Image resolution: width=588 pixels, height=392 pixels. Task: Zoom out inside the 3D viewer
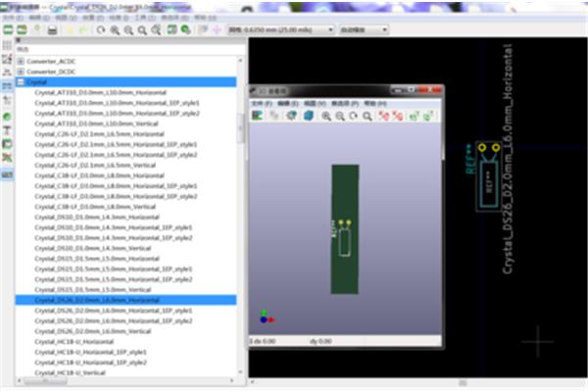[x=340, y=116]
